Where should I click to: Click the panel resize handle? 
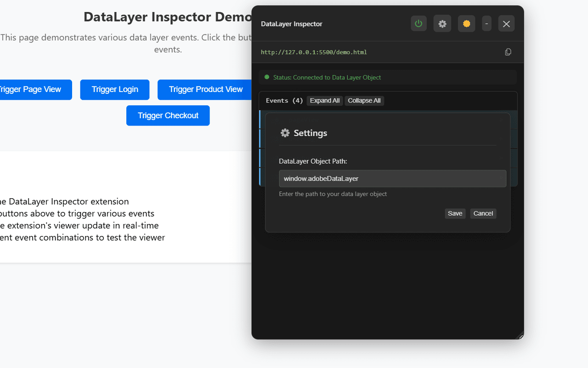point(520,337)
